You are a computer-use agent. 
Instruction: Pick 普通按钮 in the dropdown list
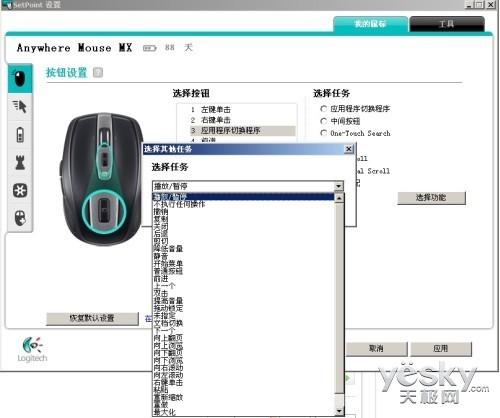[x=243, y=271]
